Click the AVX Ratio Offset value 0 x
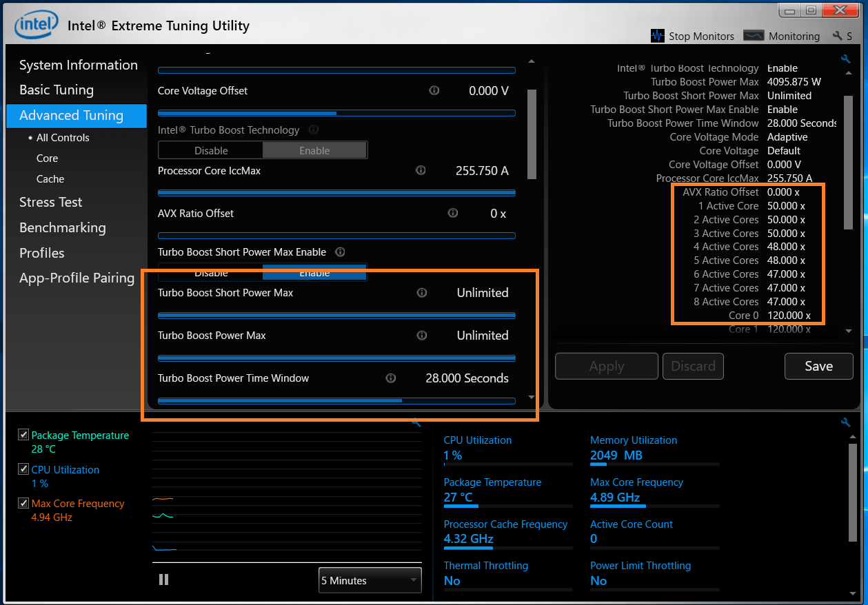This screenshot has width=868, height=605. coord(498,214)
